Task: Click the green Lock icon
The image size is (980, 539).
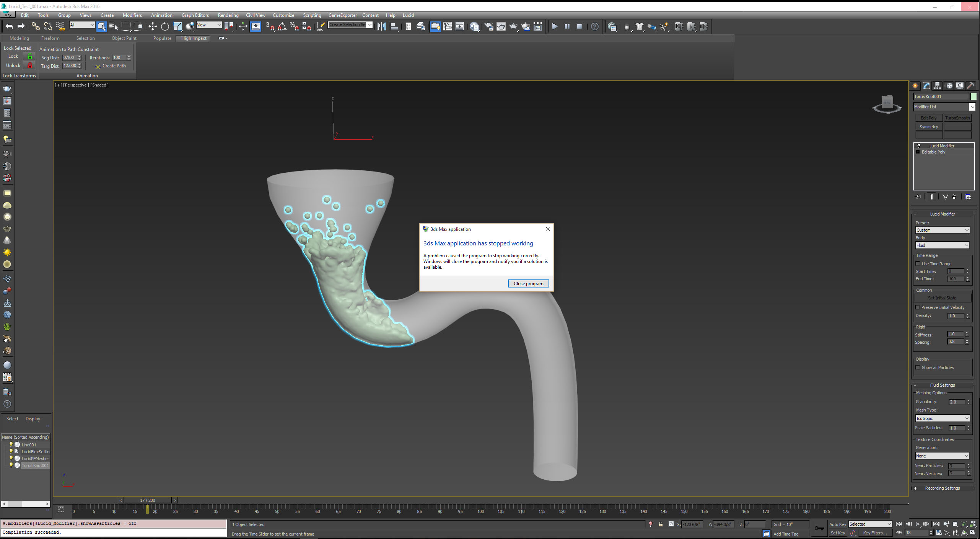Action: click(x=29, y=56)
